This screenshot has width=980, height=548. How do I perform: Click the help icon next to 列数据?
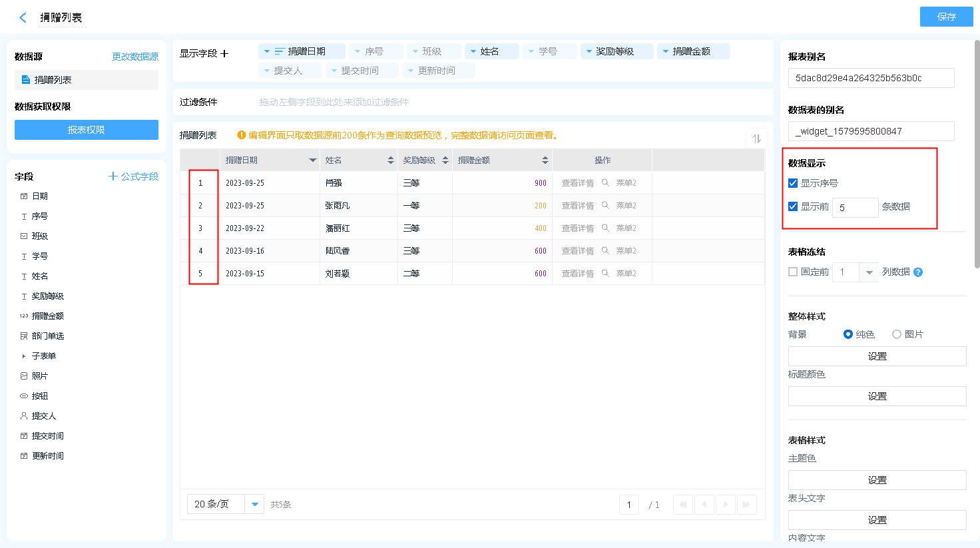tap(918, 272)
